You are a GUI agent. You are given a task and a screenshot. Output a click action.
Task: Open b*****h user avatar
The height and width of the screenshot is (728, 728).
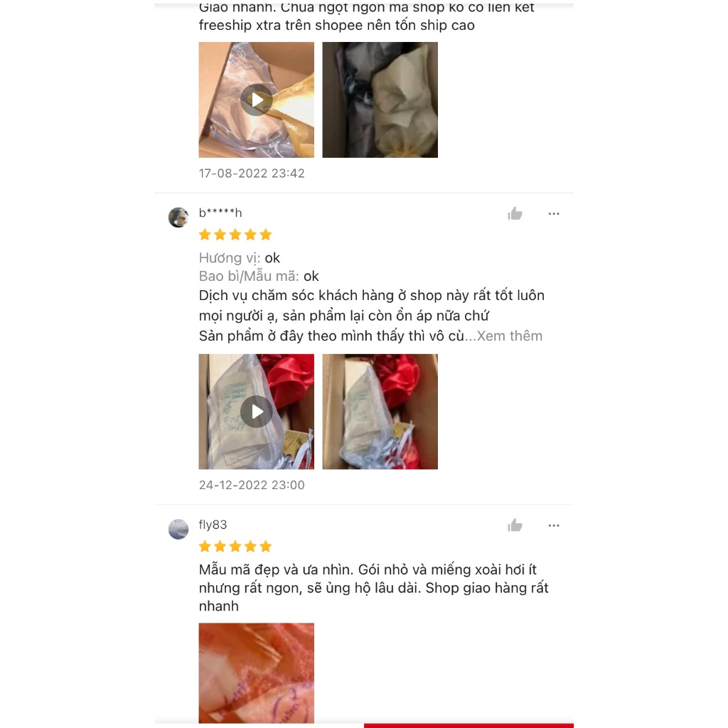click(178, 218)
